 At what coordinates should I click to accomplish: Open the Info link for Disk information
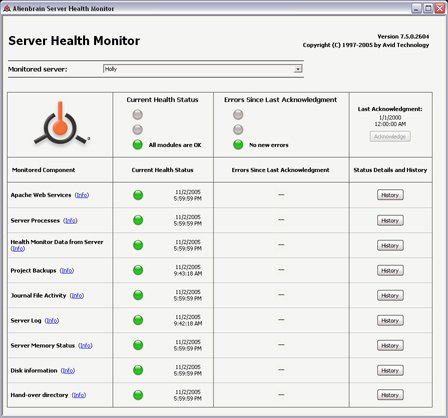[68, 370]
